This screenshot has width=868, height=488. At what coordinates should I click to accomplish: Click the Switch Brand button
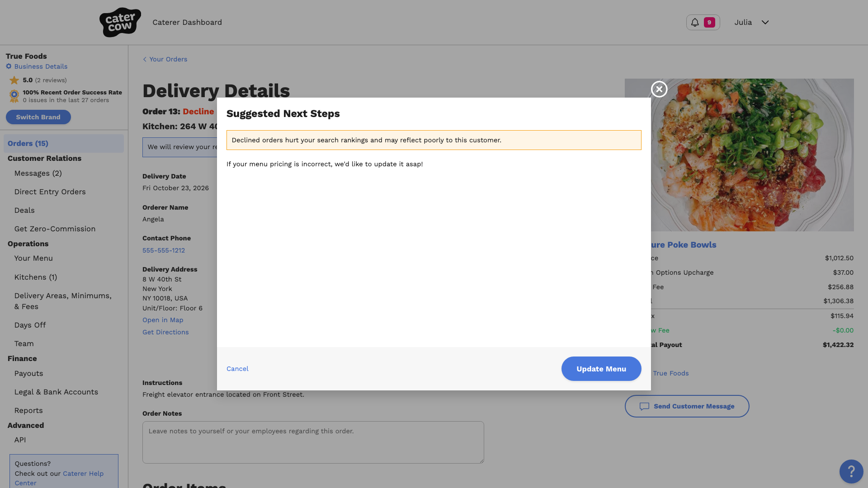tap(38, 117)
